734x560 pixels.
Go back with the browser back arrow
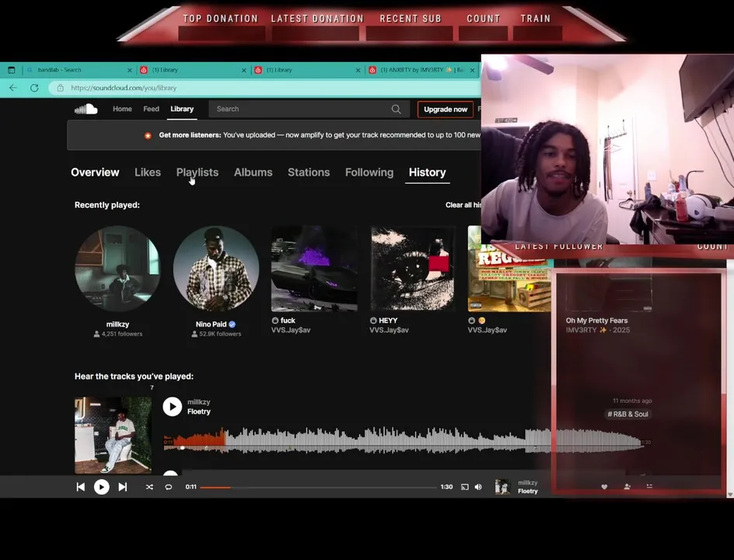click(x=13, y=88)
